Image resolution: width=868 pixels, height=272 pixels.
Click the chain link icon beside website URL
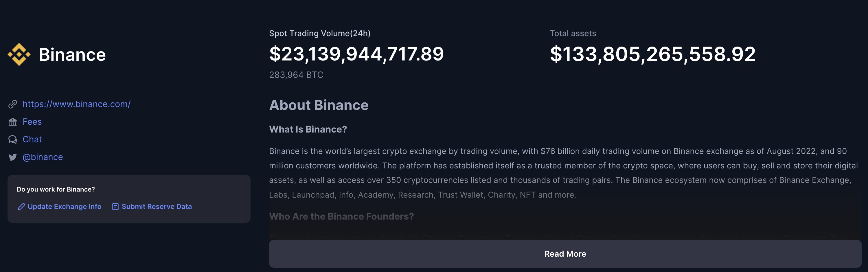(13, 104)
